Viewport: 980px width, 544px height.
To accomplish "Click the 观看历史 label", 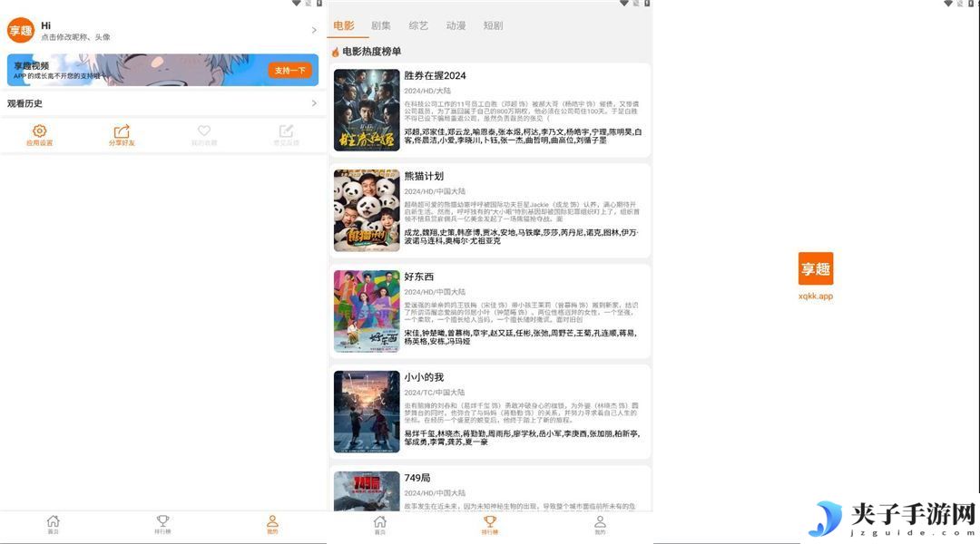I will 25,103.
